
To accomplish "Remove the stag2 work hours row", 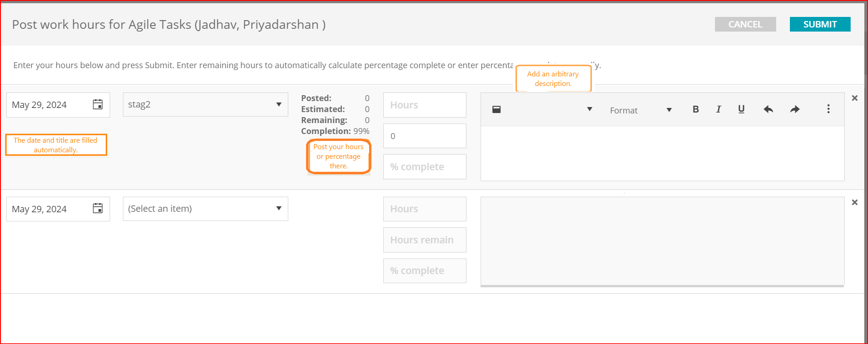I will pos(855,98).
